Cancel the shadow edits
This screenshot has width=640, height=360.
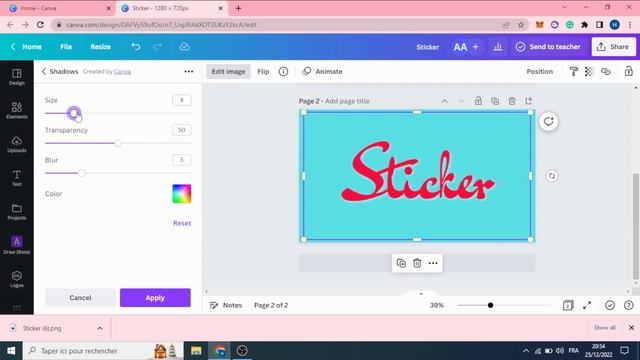[x=80, y=298]
